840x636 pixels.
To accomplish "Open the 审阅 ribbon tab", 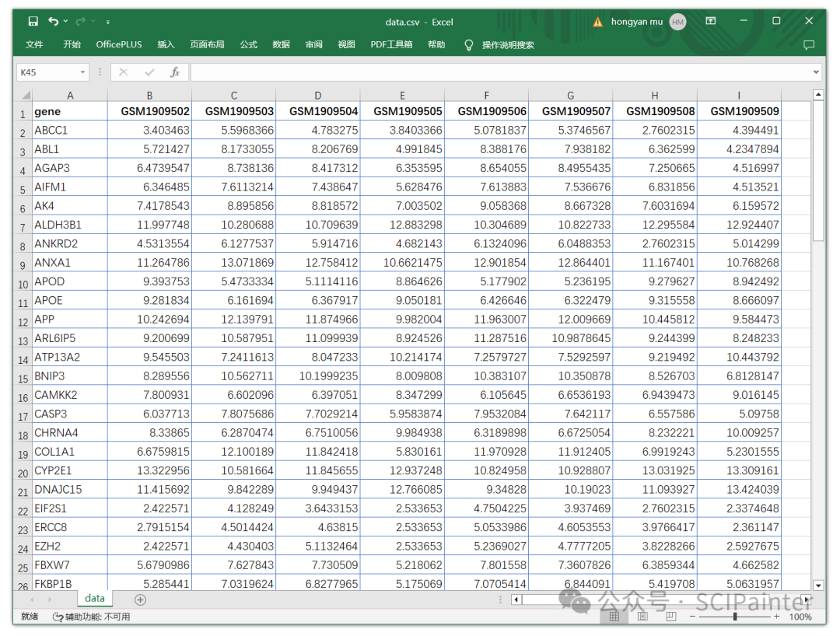I will pyautogui.click(x=314, y=44).
